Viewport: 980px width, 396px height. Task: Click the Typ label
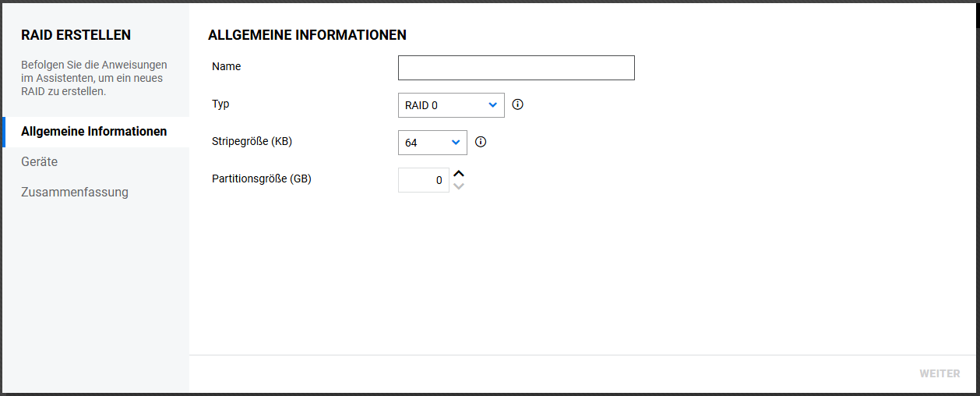coord(220,104)
